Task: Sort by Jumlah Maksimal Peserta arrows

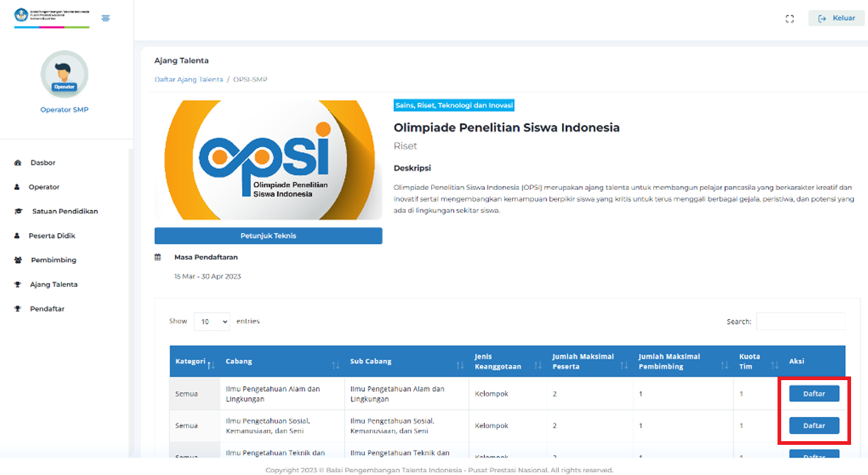Action: [x=624, y=365]
